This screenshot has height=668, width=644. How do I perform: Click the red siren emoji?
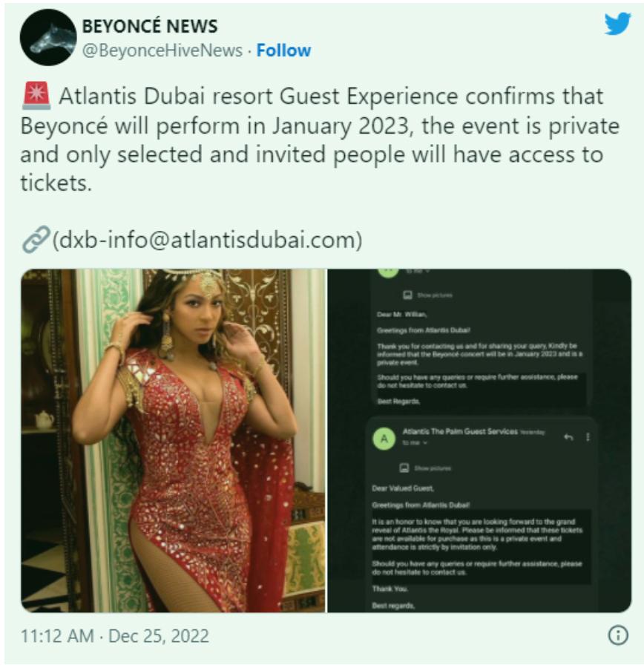pos(36,96)
